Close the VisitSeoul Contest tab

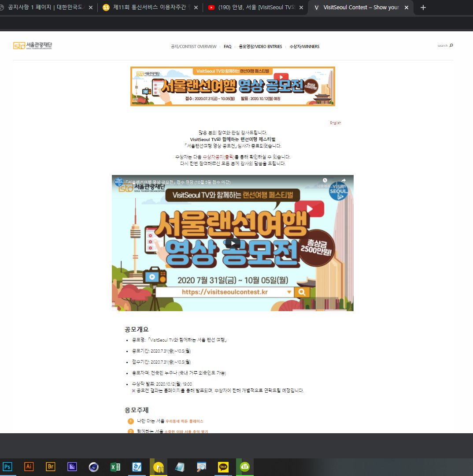pyautogui.click(x=406, y=7)
